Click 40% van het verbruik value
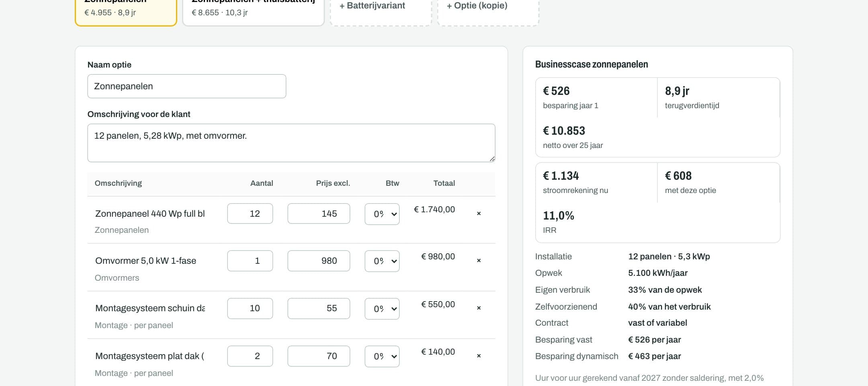This screenshot has width=868, height=386. [669, 307]
